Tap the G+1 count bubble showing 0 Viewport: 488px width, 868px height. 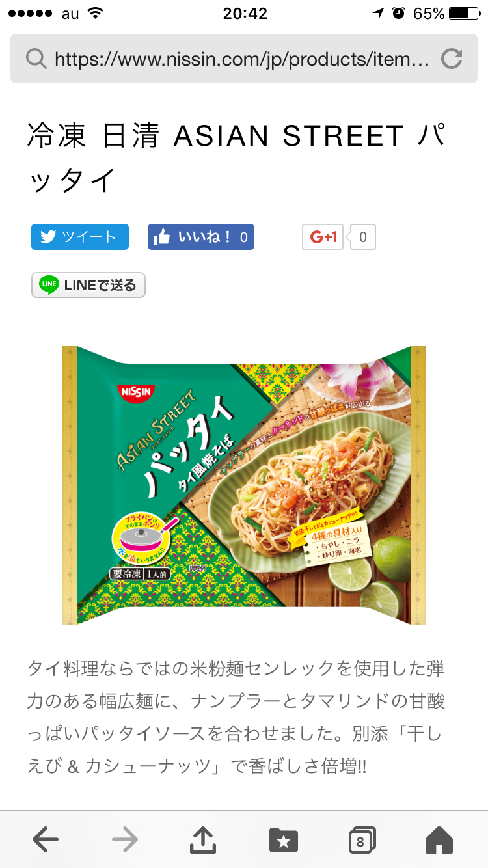(x=362, y=237)
